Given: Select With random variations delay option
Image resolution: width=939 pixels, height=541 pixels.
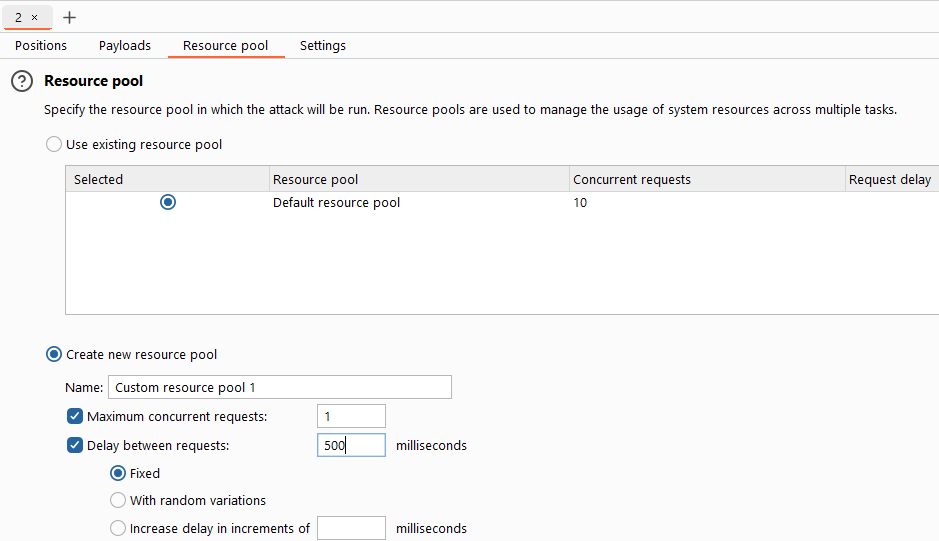Looking at the screenshot, I should [x=118, y=500].
